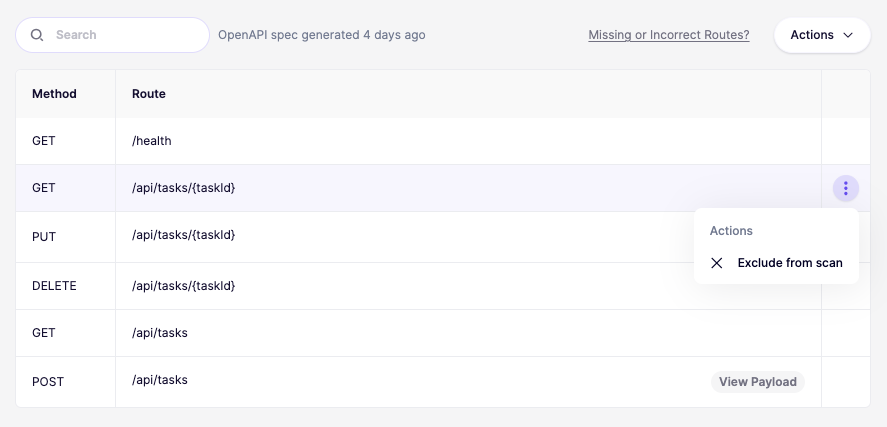Click the DELETE method cell
The image size is (887, 427).
[x=54, y=286]
